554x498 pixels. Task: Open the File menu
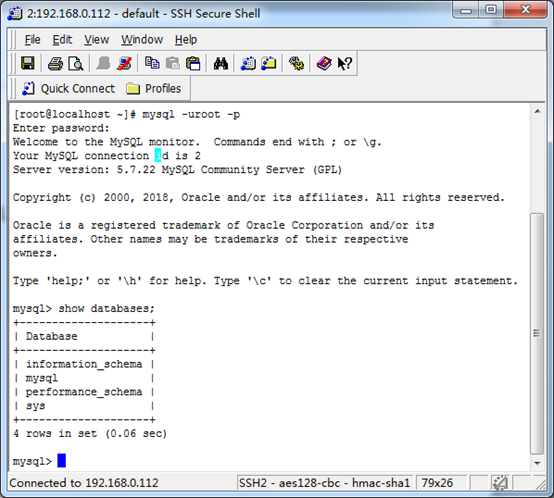pos(33,40)
